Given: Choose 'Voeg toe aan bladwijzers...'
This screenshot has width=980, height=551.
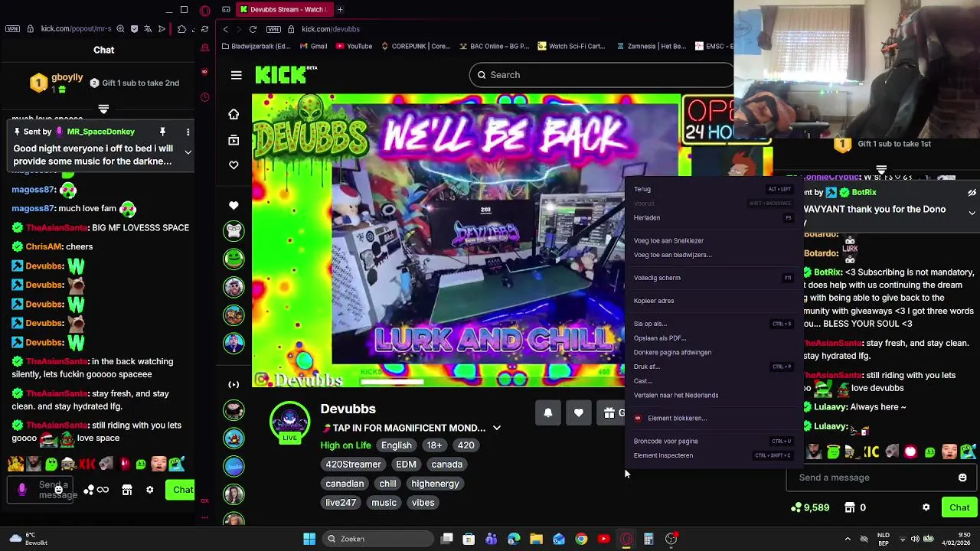Looking at the screenshot, I should coord(712,255).
